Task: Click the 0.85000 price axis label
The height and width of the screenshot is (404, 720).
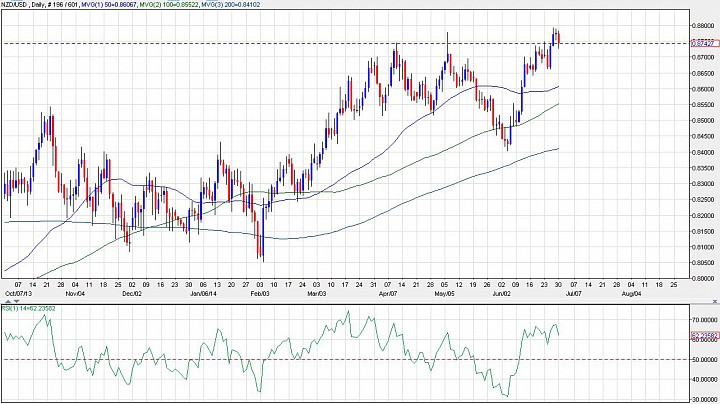Action: pos(704,121)
